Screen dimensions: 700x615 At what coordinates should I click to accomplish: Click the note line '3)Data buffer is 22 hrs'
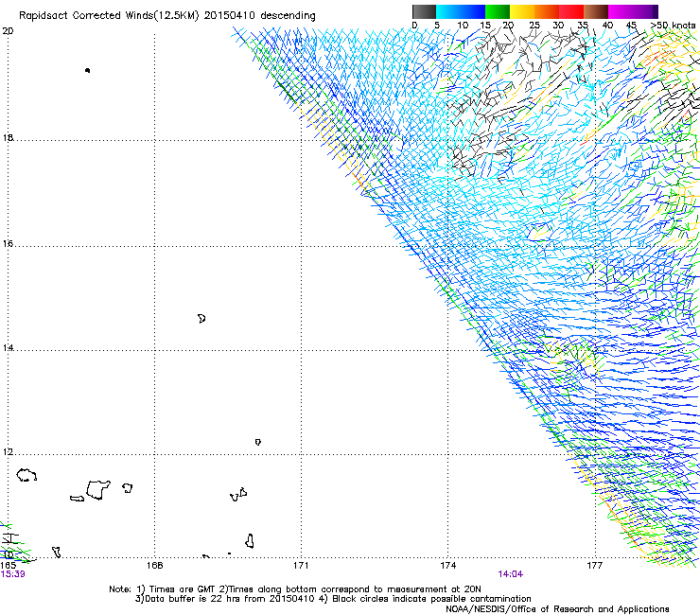pyautogui.click(x=333, y=599)
